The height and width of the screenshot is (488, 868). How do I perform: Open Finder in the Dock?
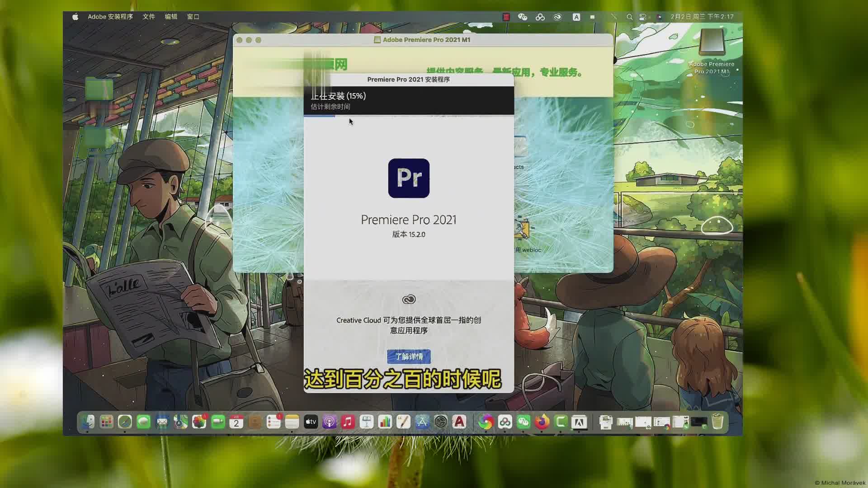coord(88,422)
